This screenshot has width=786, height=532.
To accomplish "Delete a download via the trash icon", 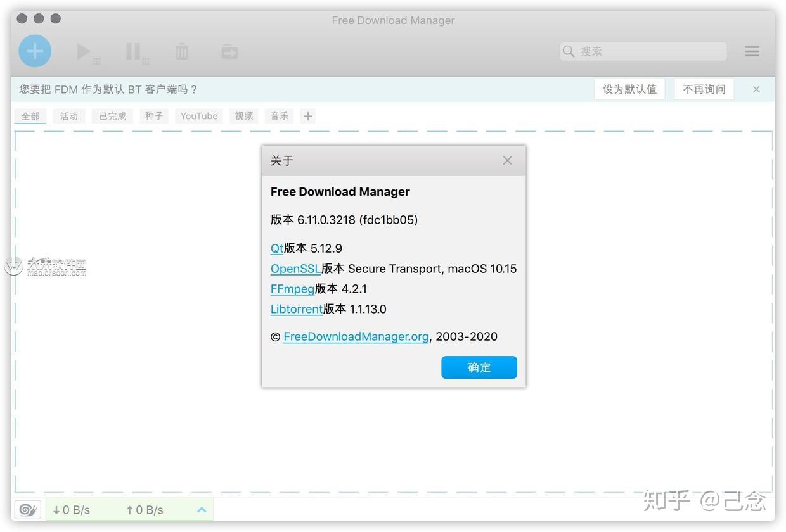I will coord(182,51).
